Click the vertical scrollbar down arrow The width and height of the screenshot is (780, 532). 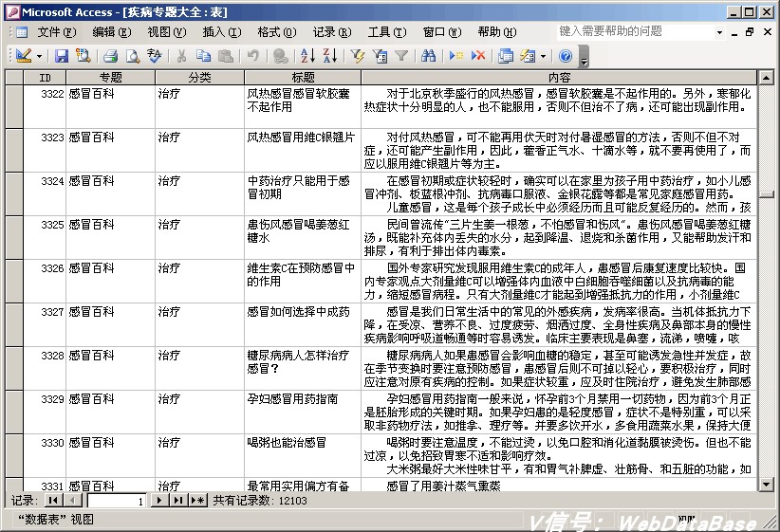pos(767,484)
